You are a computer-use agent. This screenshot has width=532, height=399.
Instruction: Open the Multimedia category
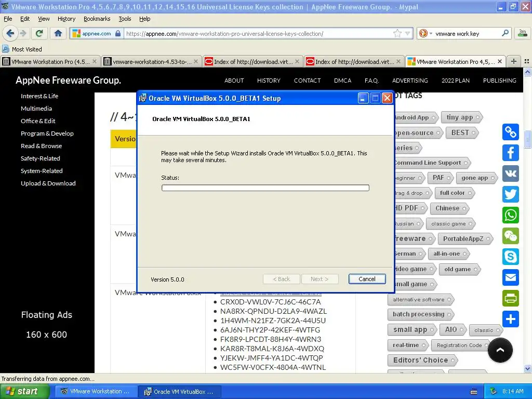36,109
